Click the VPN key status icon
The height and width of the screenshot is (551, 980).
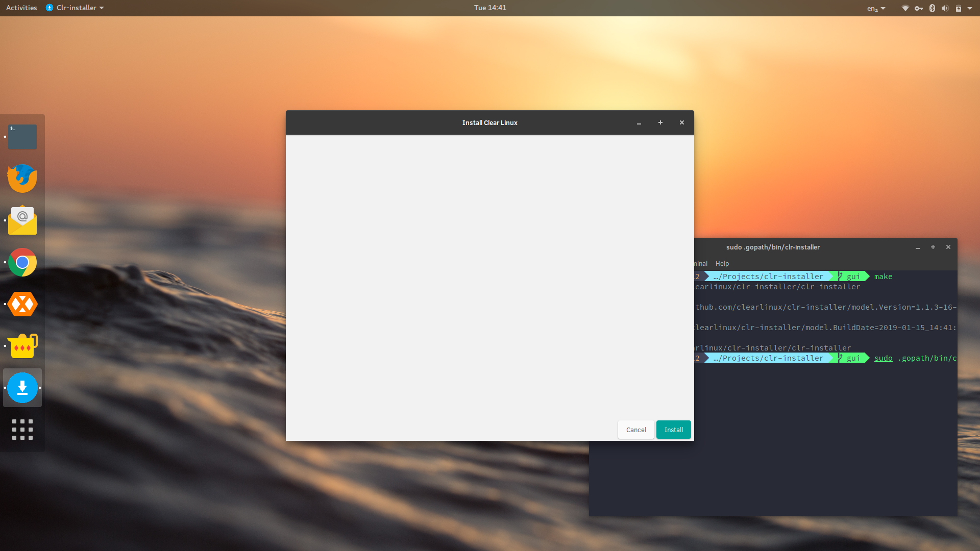click(x=919, y=8)
